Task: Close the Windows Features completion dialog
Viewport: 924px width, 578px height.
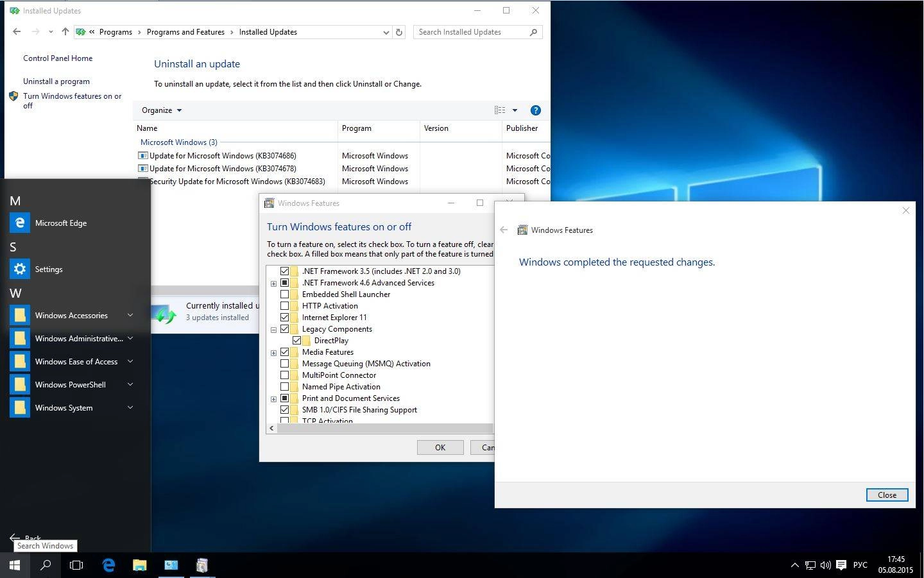Action: pyautogui.click(x=887, y=495)
